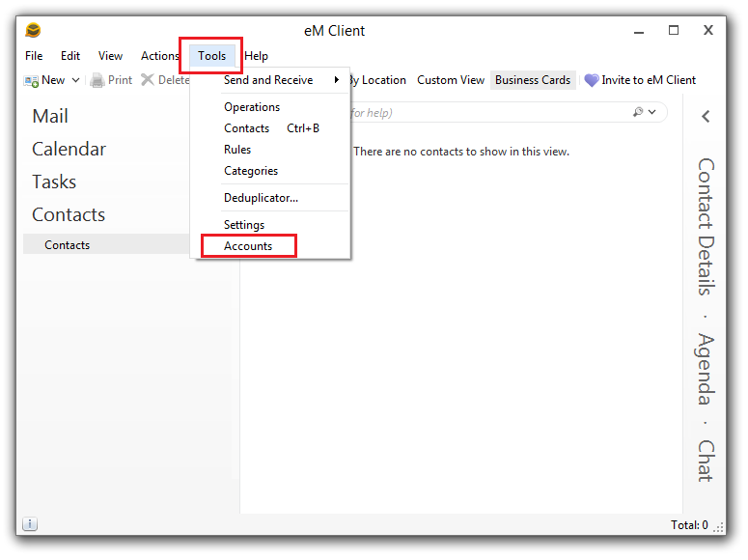The image size is (748, 560).
Task: Expand the Send and Receive submenu arrow
Action: click(x=337, y=80)
